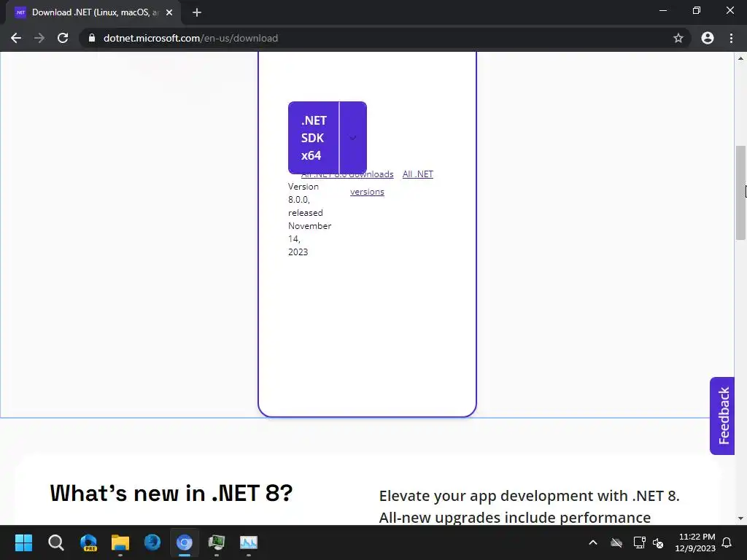Open the green monitor app in taskbar
The width and height of the screenshot is (747, 560).
tap(216, 542)
